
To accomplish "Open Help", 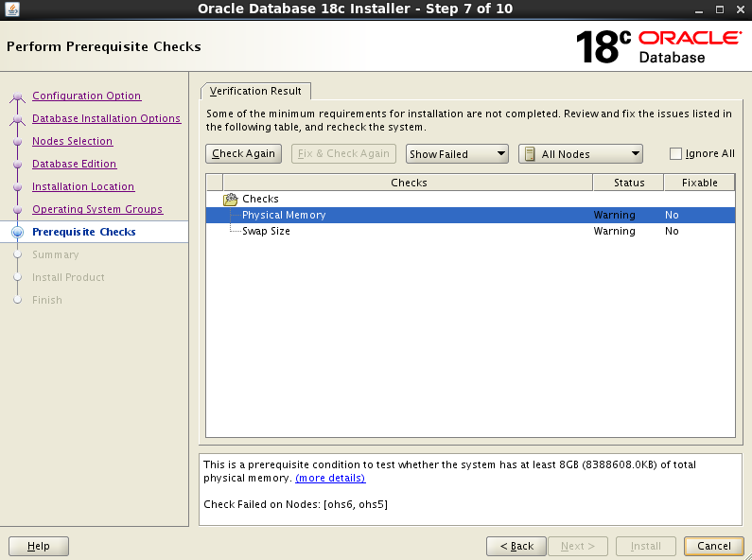I will pyautogui.click(x=39, y=546).
